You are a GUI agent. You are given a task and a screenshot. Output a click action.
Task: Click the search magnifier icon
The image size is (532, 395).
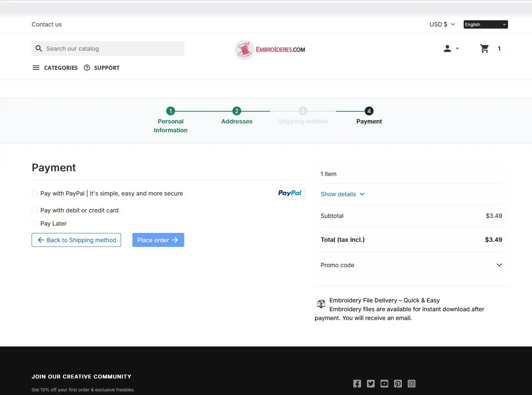click(39, 49)
